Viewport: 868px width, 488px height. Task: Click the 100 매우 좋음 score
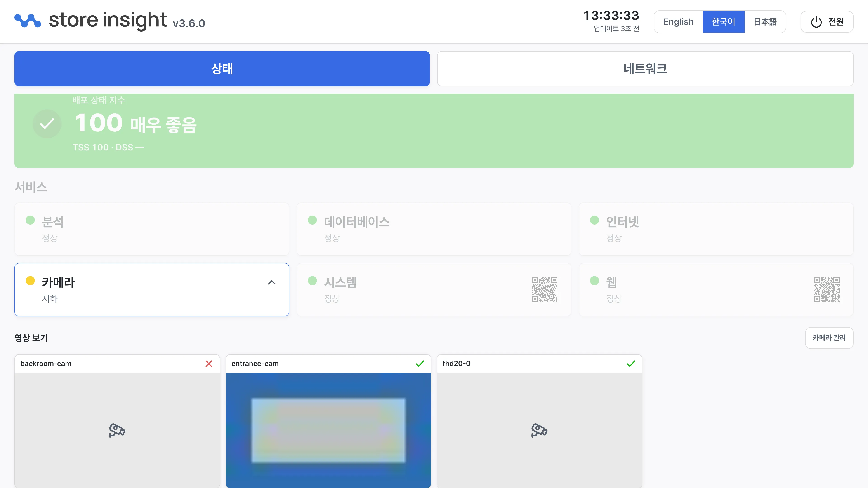135,123
